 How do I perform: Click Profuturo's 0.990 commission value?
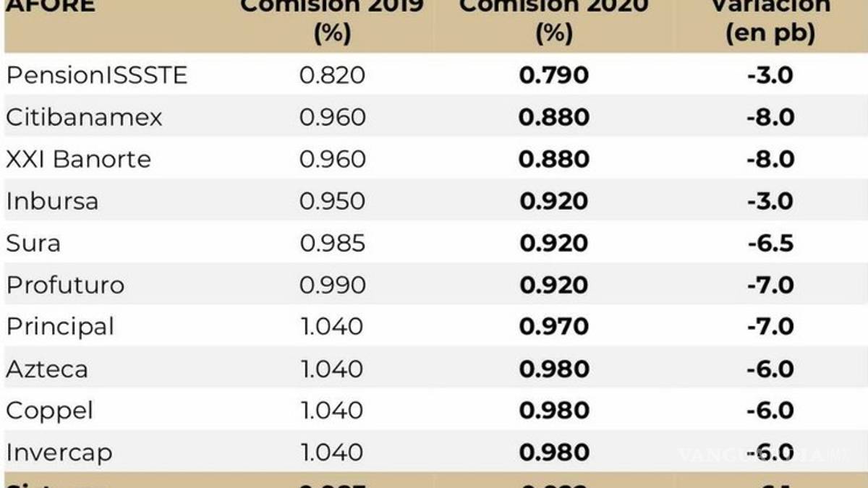(x=333, y=285)
